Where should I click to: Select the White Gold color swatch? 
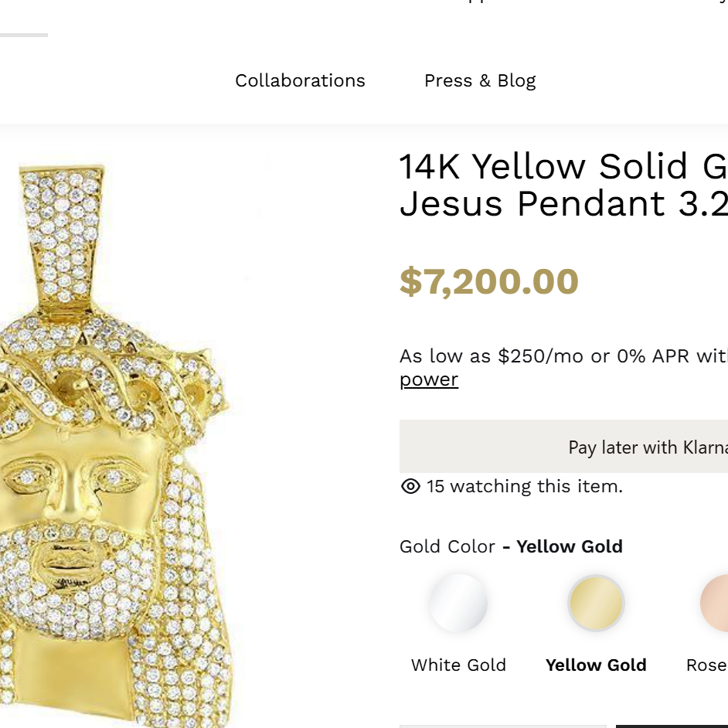tap(458, 603)
